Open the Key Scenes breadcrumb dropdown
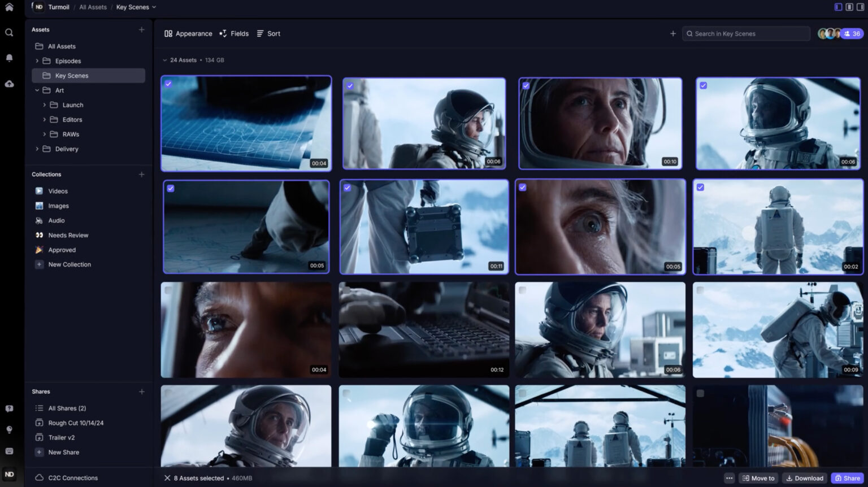The image size is (868, 487). point(155,7)
